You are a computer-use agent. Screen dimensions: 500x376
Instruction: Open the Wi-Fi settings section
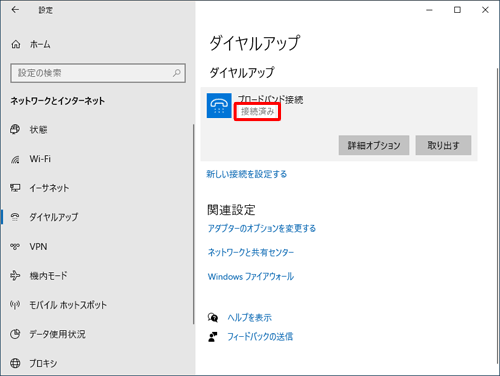(40, 159)
